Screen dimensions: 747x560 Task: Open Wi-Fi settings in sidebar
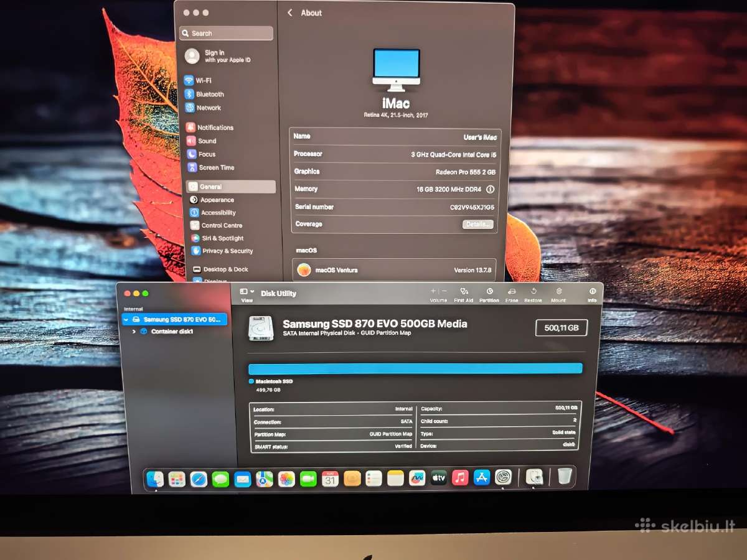tap(198, 80)
